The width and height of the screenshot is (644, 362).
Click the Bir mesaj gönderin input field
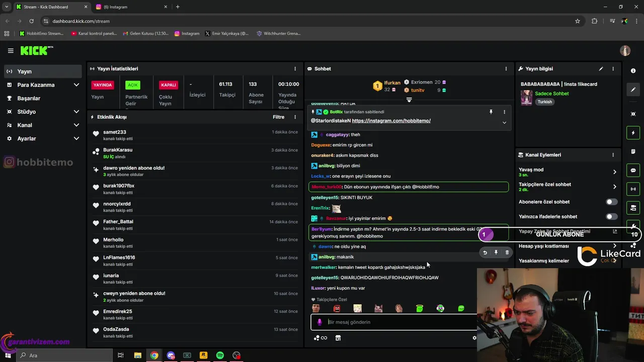(x=394, y=322)
